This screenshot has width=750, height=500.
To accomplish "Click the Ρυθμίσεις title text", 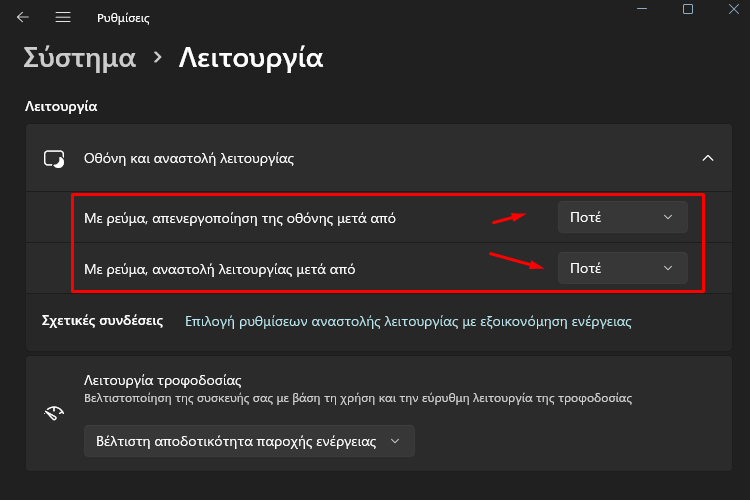I will coord(123,18).
